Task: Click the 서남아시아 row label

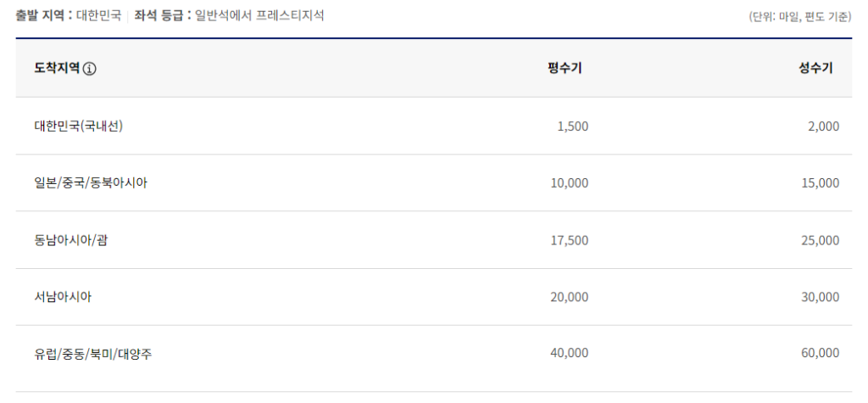Action: [x=63, y=297]
